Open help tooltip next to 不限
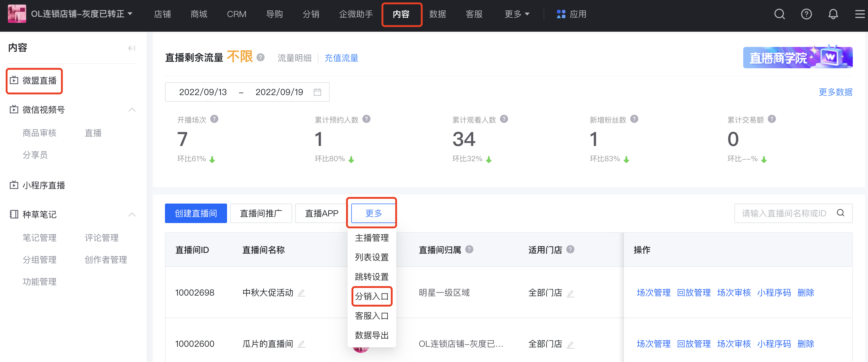 coord(260,57)
